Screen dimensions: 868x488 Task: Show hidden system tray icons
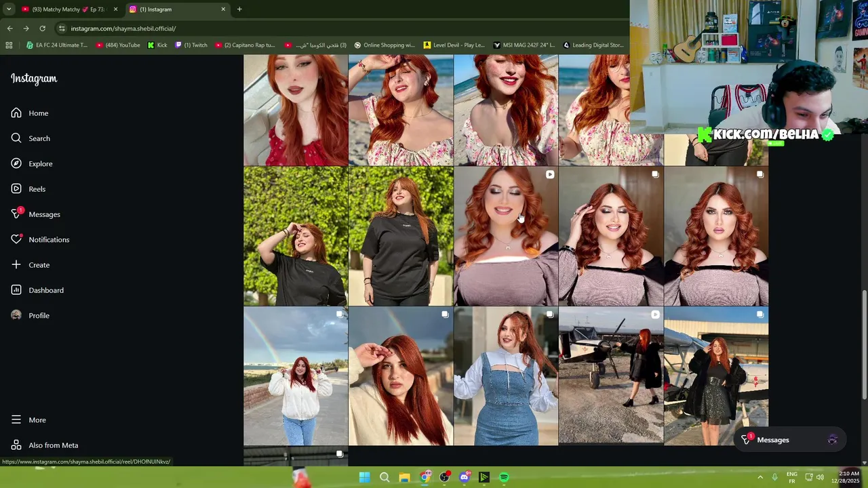coord(760,477)
